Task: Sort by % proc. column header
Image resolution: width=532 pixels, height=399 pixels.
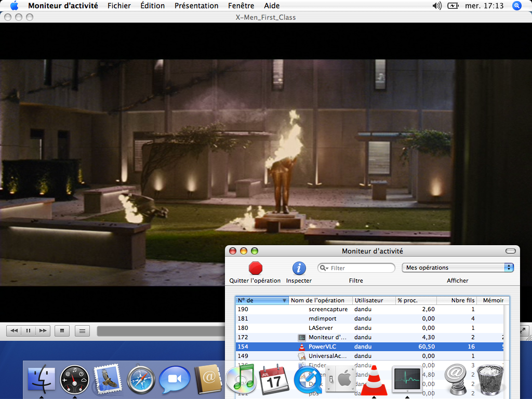Action: pos(416,300)
